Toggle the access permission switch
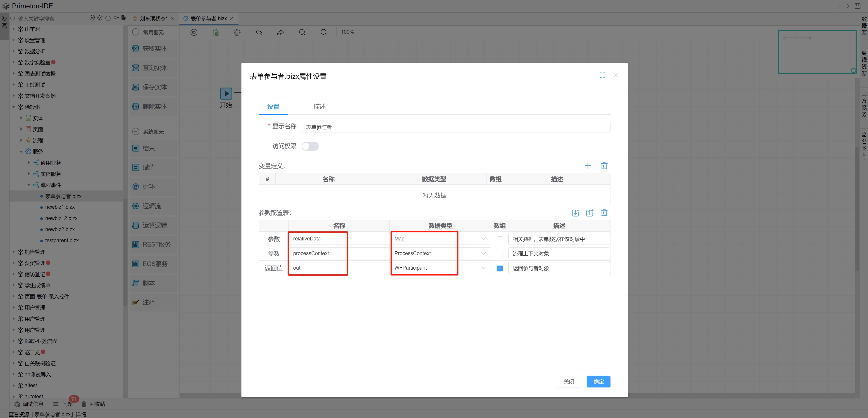This screenshot has width=868, height=418. pos(310,146)
